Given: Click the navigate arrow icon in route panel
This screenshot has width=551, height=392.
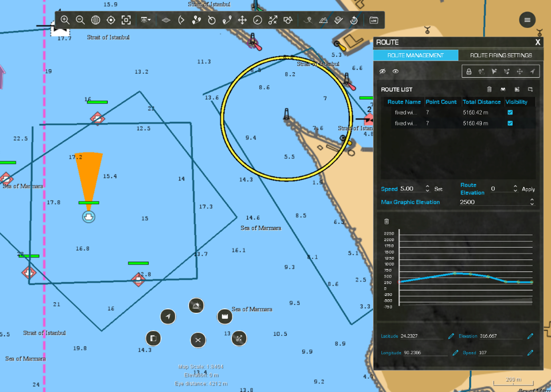Looking at the screenshot, I should [x=533, y=72].
